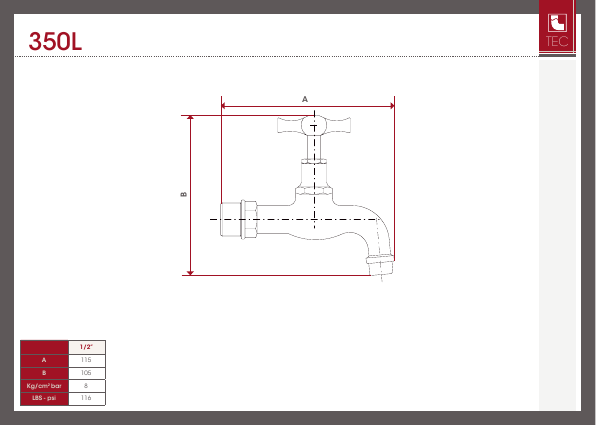
Task: Select the A row label in the table
Action: click(44, 360)
